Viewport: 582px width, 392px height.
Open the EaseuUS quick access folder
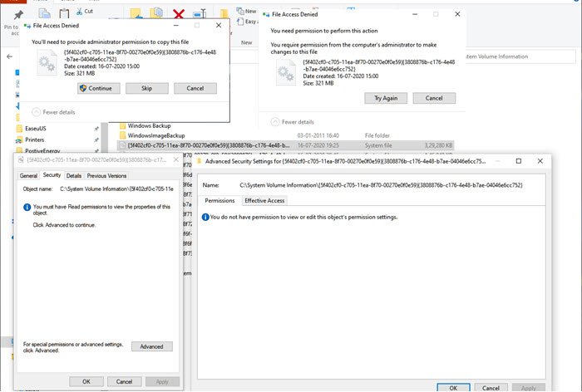(x=36, y=129)
